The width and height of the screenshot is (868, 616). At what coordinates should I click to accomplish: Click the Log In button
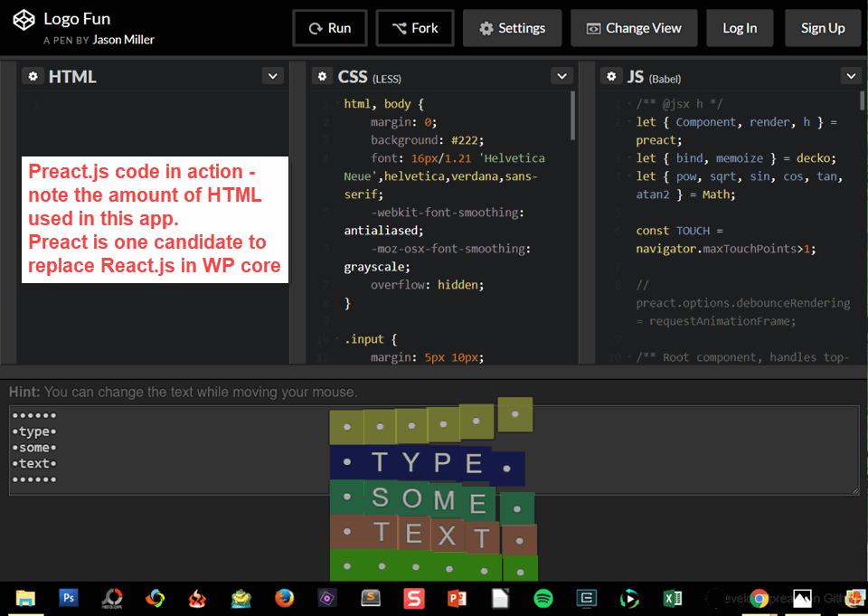tap(740, 28)
